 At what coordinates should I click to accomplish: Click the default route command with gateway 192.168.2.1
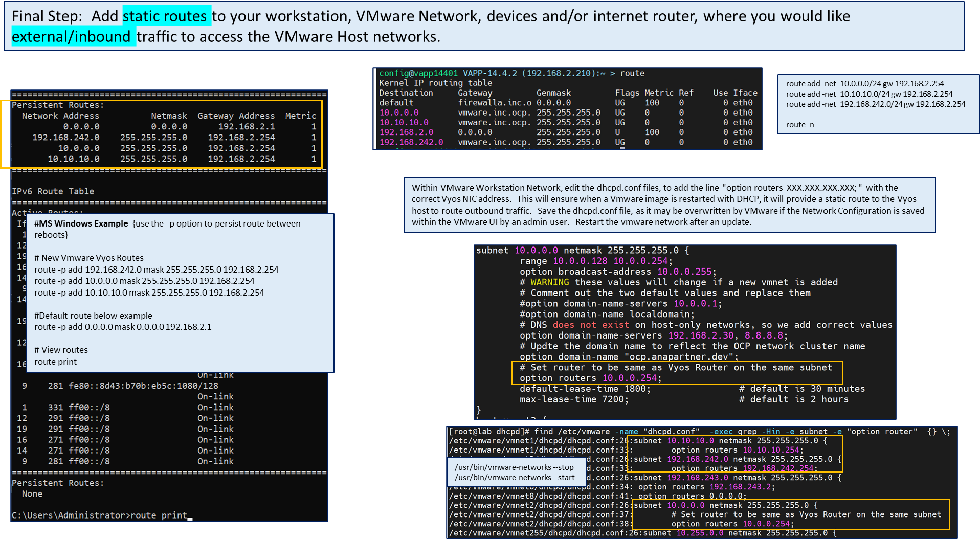pos(123,327)
